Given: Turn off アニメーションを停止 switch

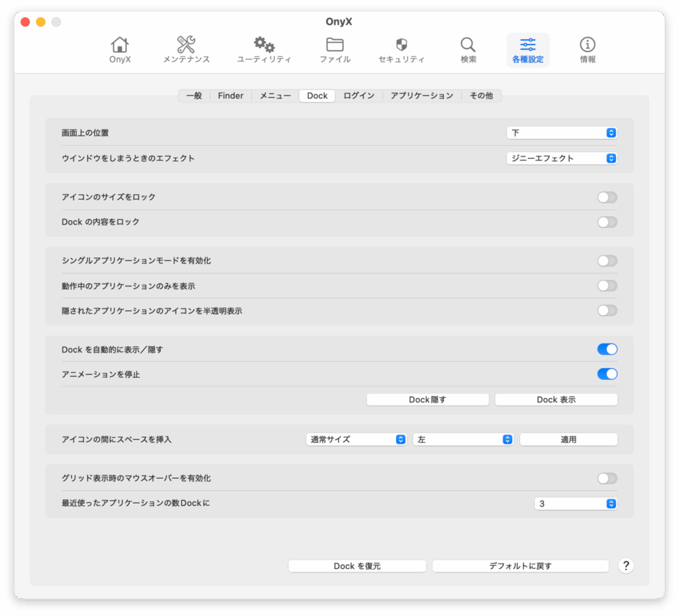Looking at the screenshot, I should 607,374.
